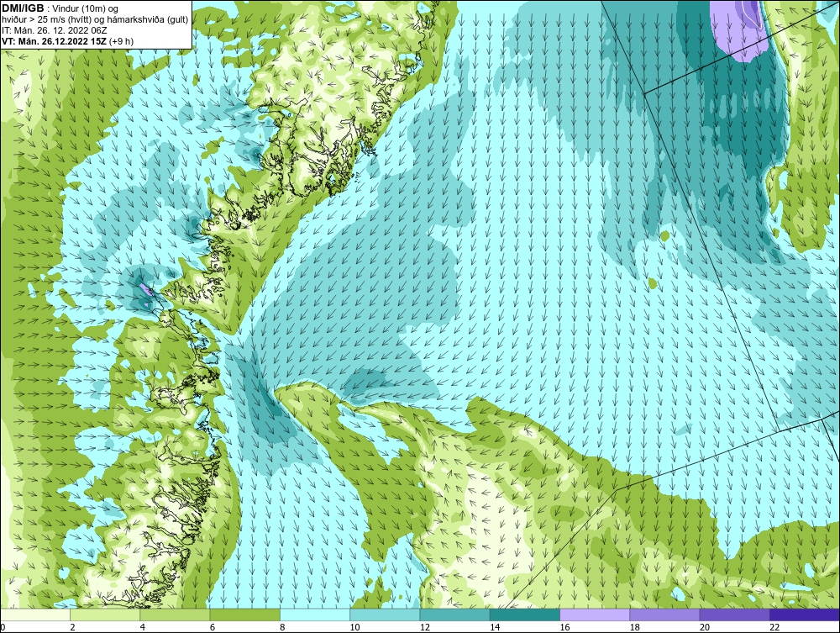Click the 0–2 m/s pale yellow legend swatch
840x633 pixels.
[34, 615]
